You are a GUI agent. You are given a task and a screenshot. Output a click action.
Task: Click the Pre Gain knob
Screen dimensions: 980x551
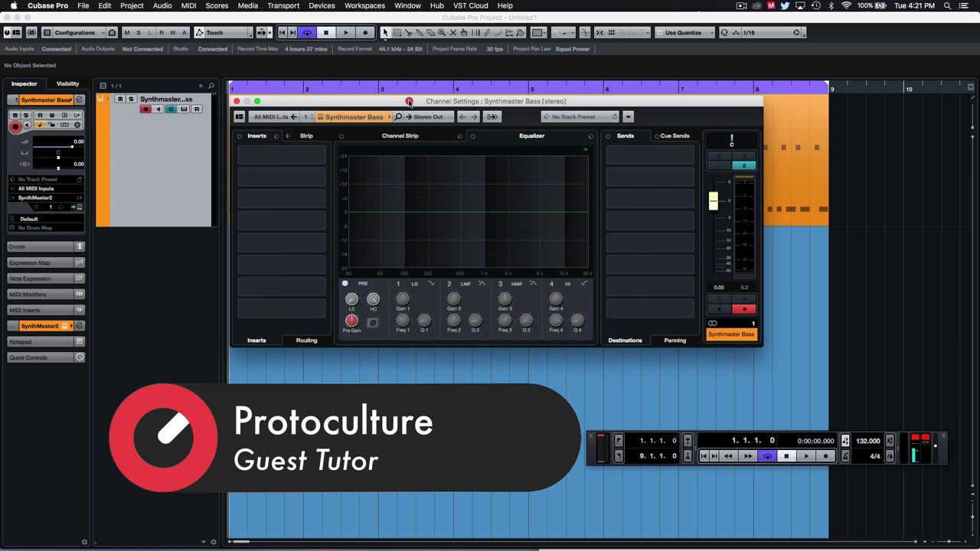[x=351, y=321]
